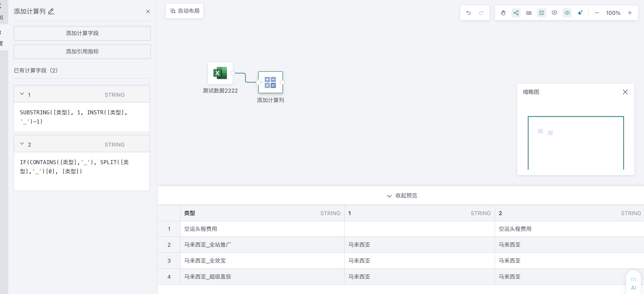Select the add comment tool

coord(554,13)
